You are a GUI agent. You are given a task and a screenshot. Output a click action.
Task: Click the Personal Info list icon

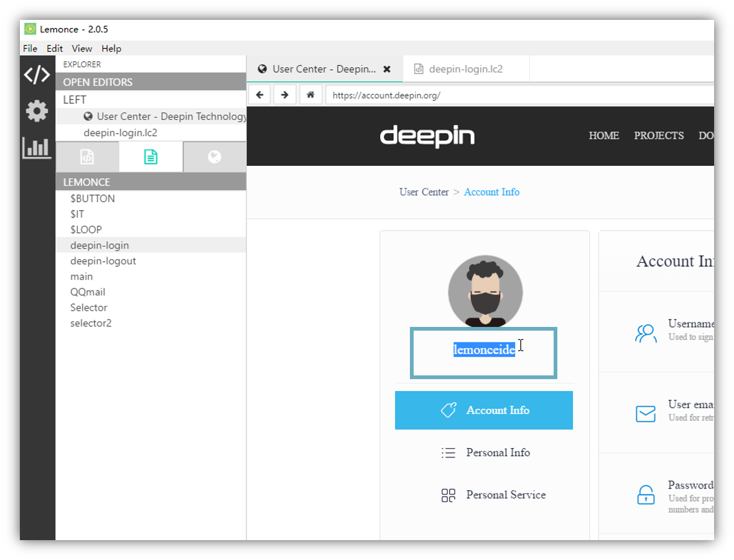point(448,453)
